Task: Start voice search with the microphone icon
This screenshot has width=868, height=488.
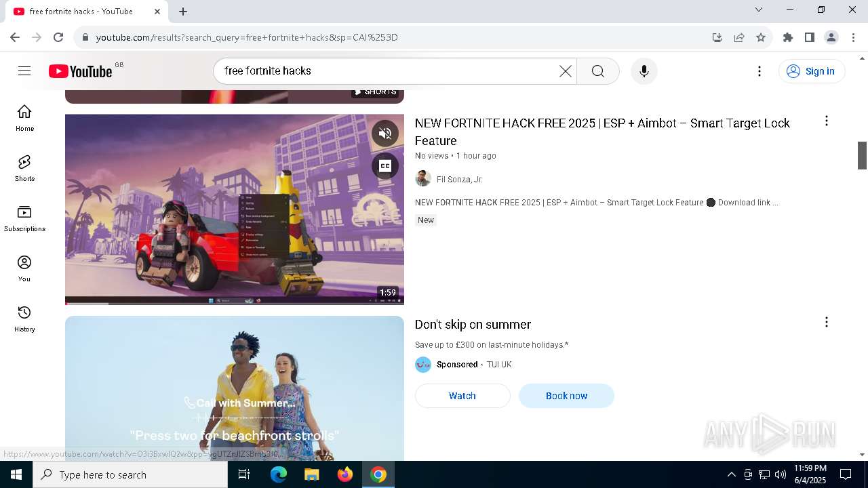Action: 644,71
